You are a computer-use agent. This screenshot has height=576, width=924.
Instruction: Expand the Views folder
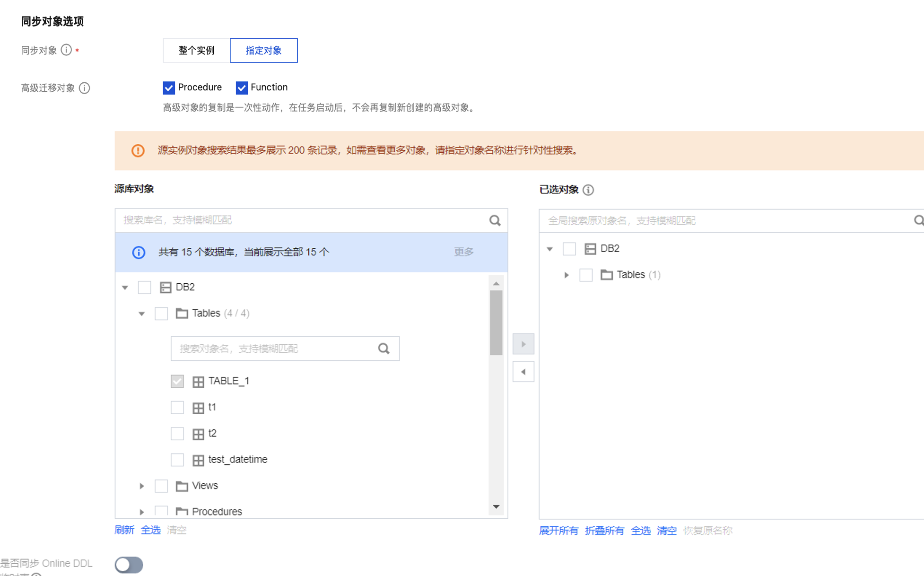pos(141,486)
